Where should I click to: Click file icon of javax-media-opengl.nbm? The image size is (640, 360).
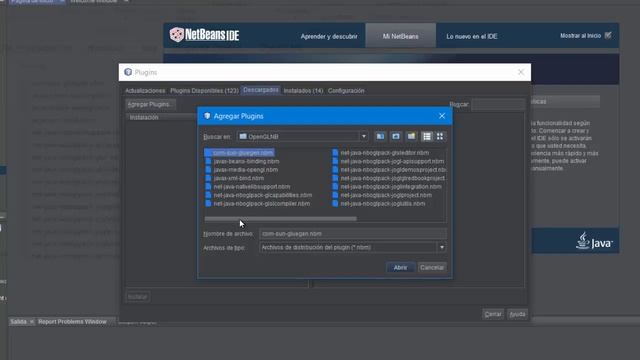coord(208,170)
